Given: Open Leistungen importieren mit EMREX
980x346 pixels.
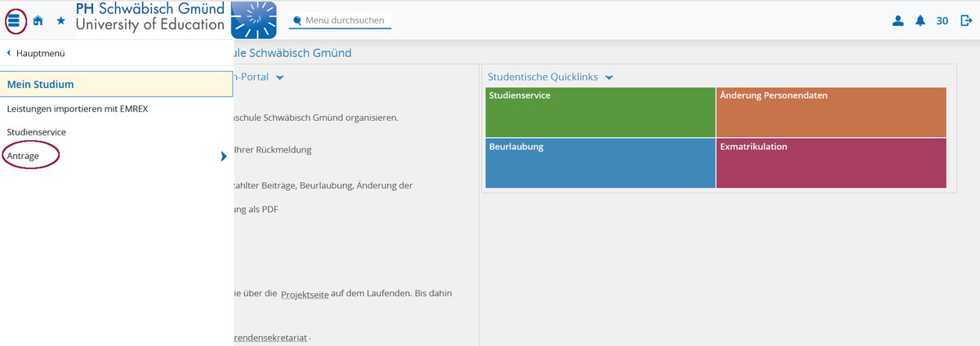Looking at the screenshot, I should coord(78,109).
